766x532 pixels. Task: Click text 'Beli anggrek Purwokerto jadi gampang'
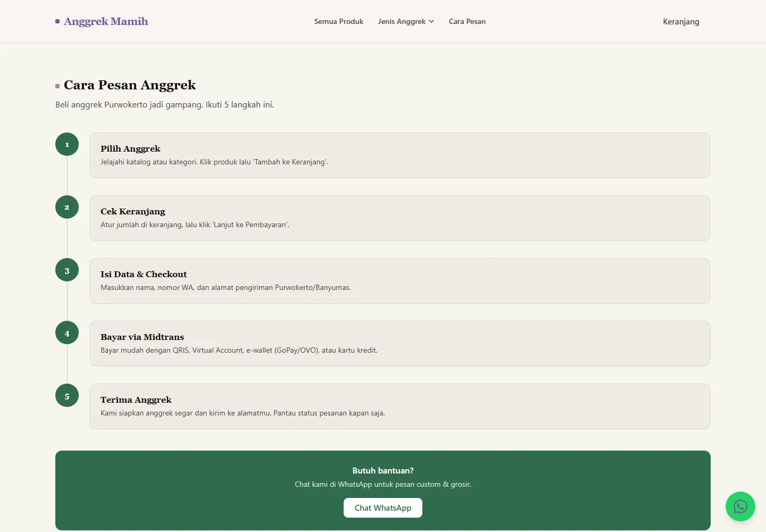pyautogui.click(x=129, y=105)
